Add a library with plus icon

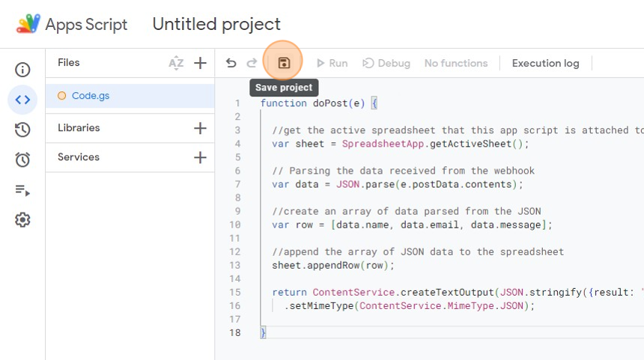click(200, 128)
